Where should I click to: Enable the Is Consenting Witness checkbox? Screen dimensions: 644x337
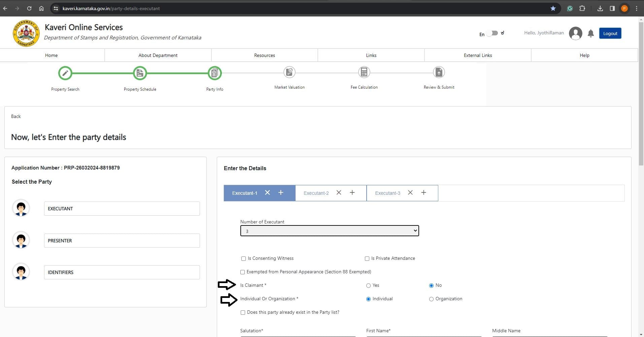coord(243,258)
